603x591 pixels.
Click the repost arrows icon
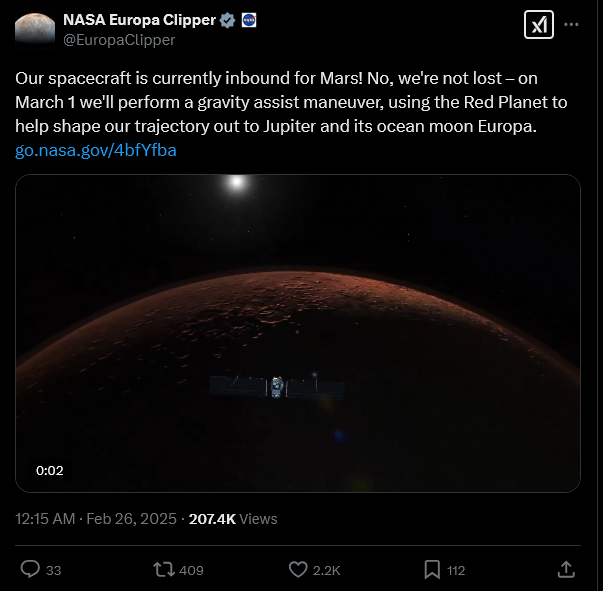tap(164, 569)
